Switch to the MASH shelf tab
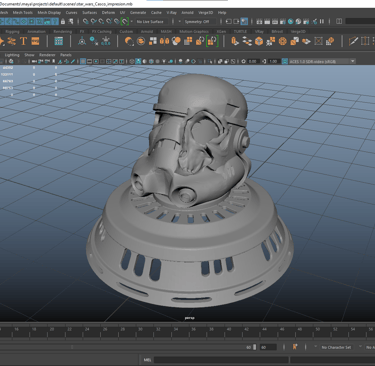 166,31
